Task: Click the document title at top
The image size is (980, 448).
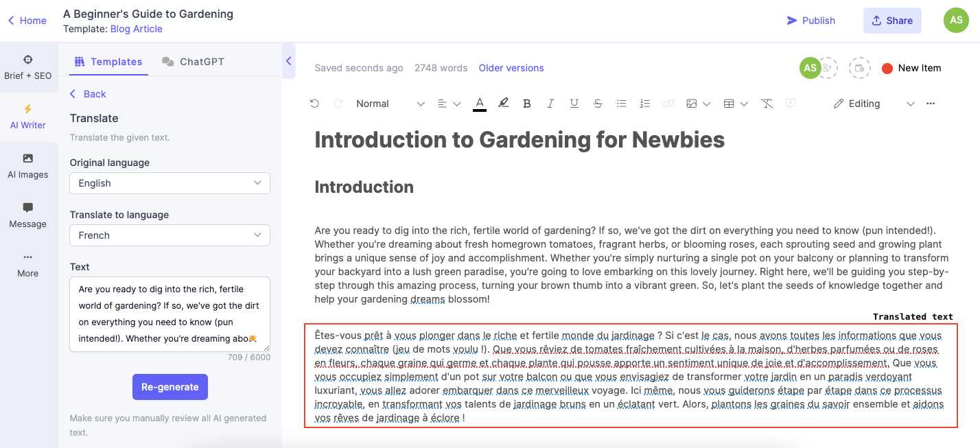Action: point(148,14)
